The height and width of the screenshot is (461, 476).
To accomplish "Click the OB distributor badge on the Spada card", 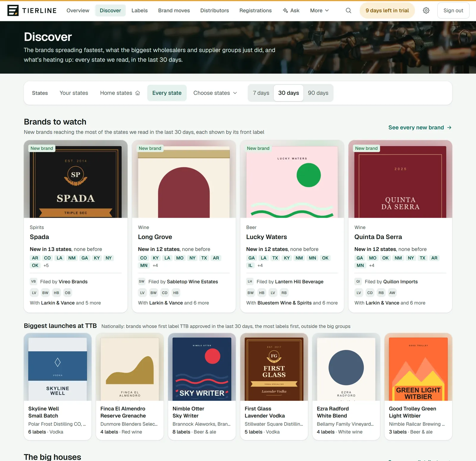I will pos(68,293).
